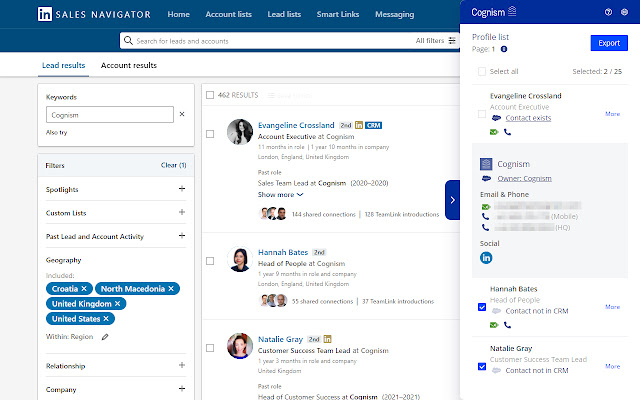Expand the Spotlights filter section
The height and width of the screenshot is (400, 640).
coord(181,189)
